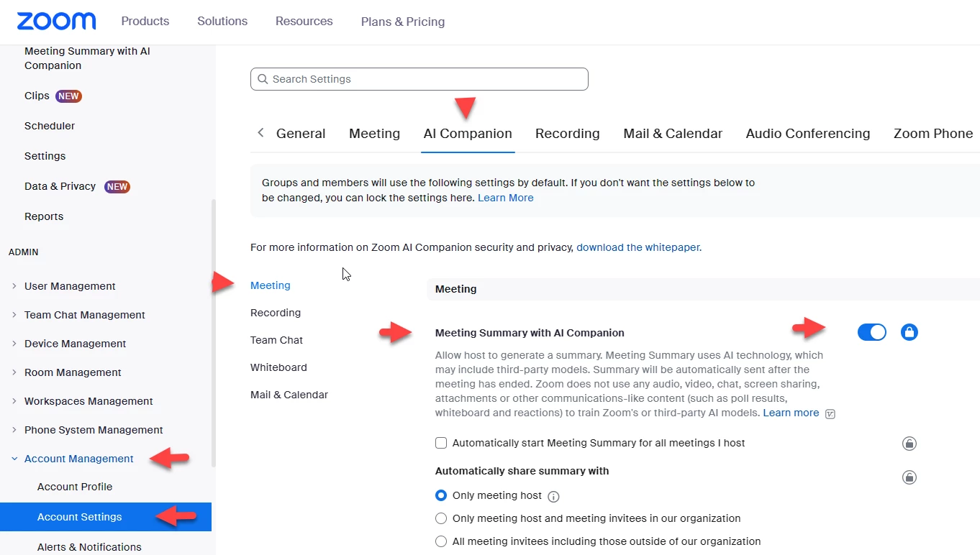
Task: Open Plans & Pricing in header
Action: tap(403, 22)
